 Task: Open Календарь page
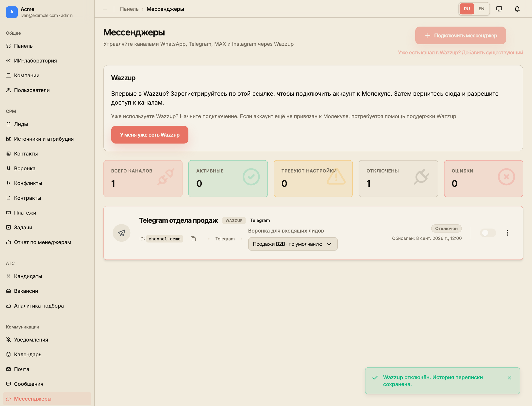[x=47, y=354]
